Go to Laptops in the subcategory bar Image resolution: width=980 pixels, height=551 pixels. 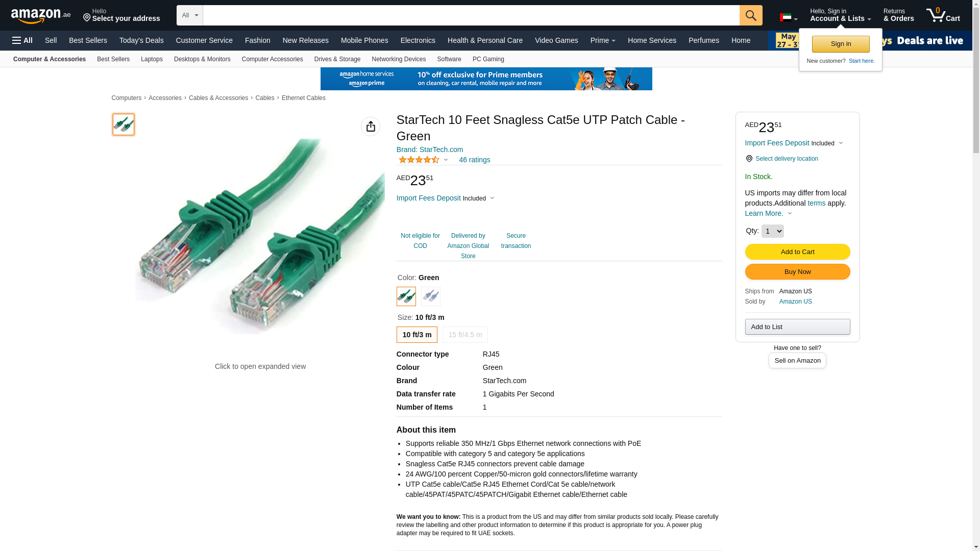click(152, 59)
